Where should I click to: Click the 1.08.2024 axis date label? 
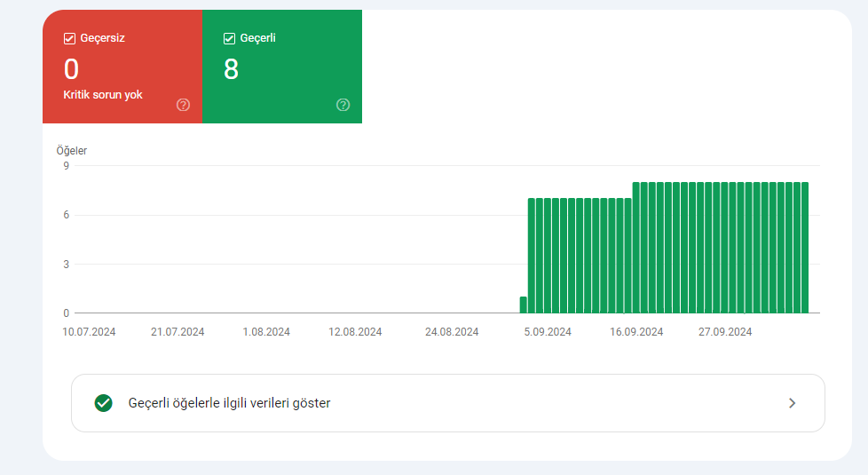[266, 332]
